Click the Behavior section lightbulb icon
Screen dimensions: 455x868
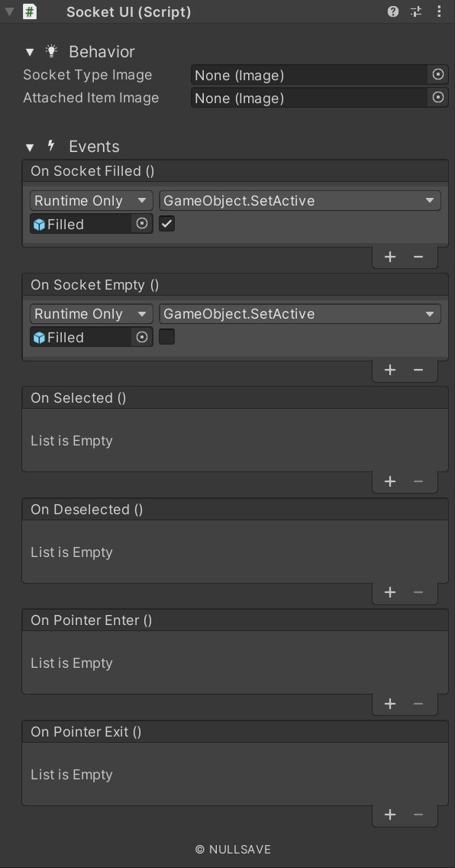pyautogui.click(x=51, y=51)
